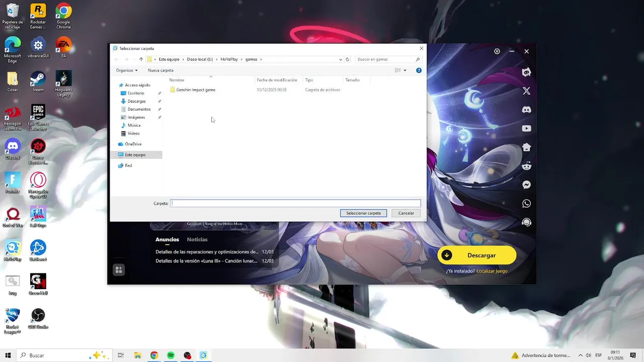Image resolution: width=644 pixels, height=362 pixels.
Task: Open the HoYoLAB community icon in launcher sidebar
Action: point(526,72)
